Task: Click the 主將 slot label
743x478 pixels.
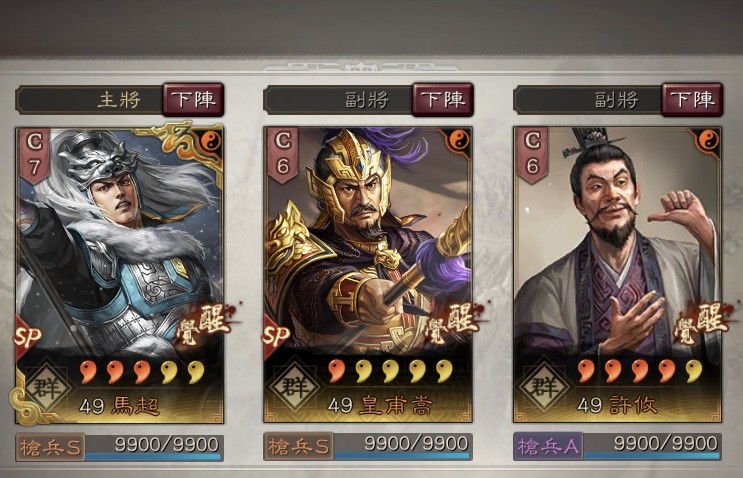Action: coord(119,100)
